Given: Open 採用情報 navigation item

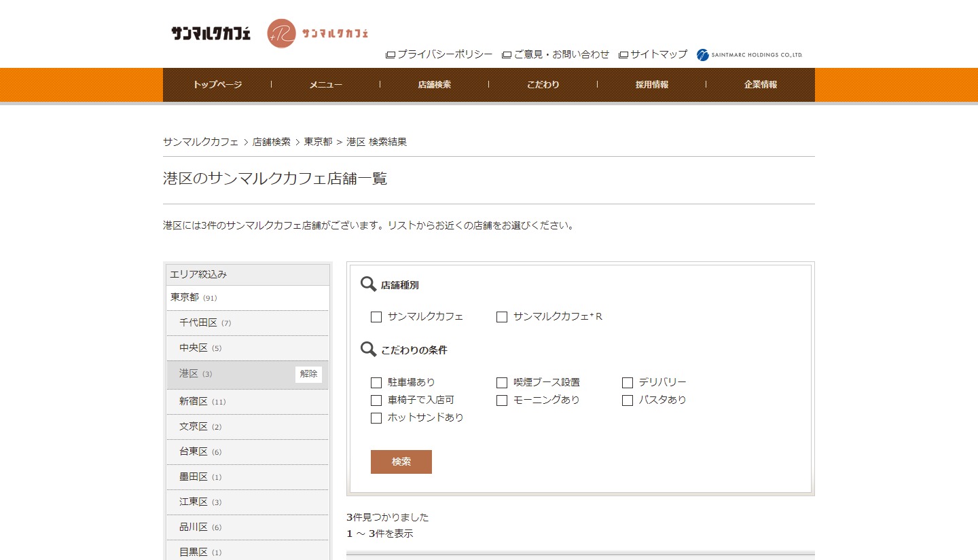Looking at the screenshot, I should 652,85.
